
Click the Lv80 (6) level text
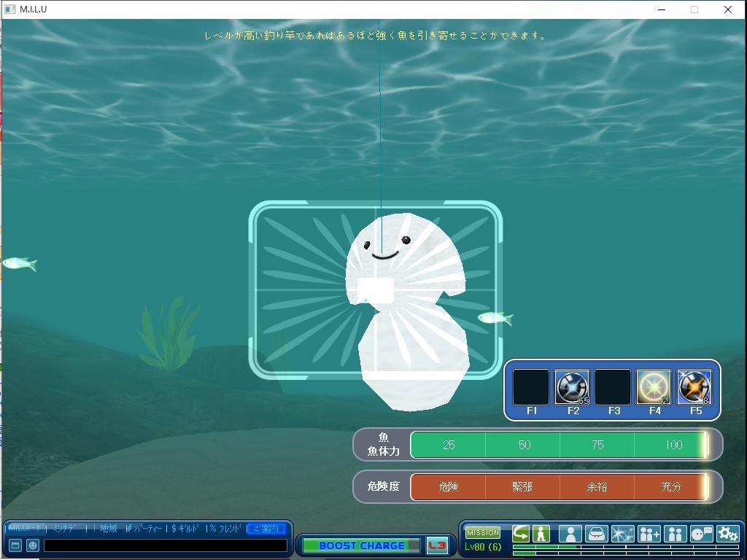coord(483,547)
